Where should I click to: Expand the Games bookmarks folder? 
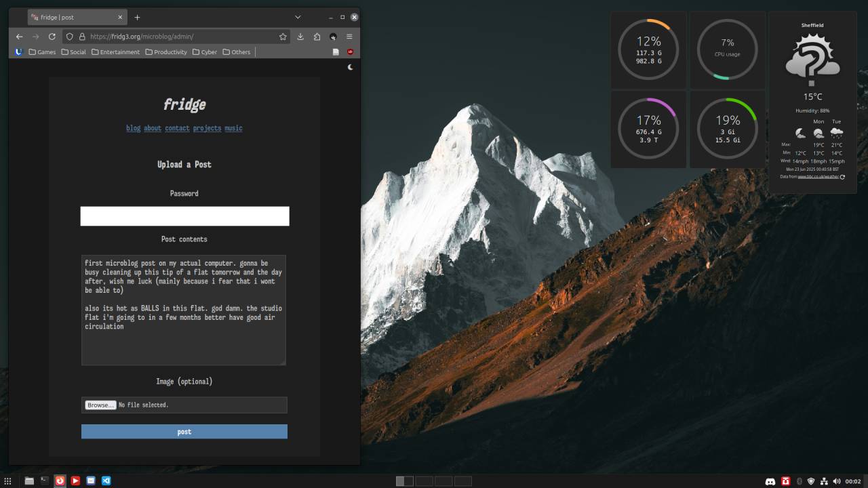pyautogui.click(x=42, y=52)
